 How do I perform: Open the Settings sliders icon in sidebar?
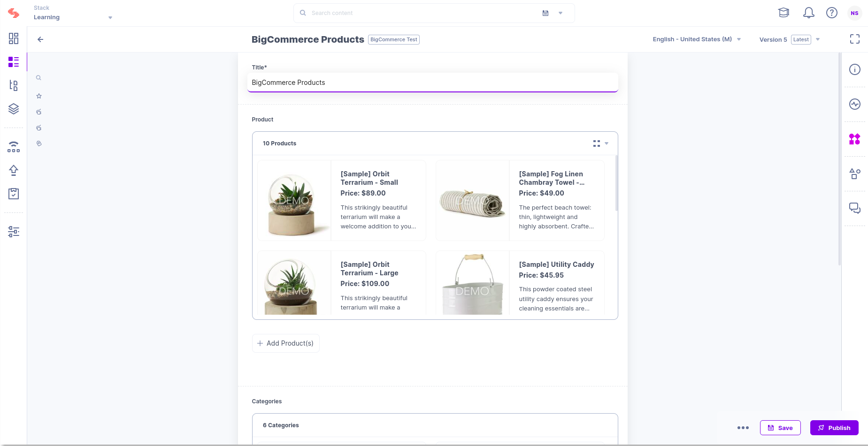[x=14, y=232]
